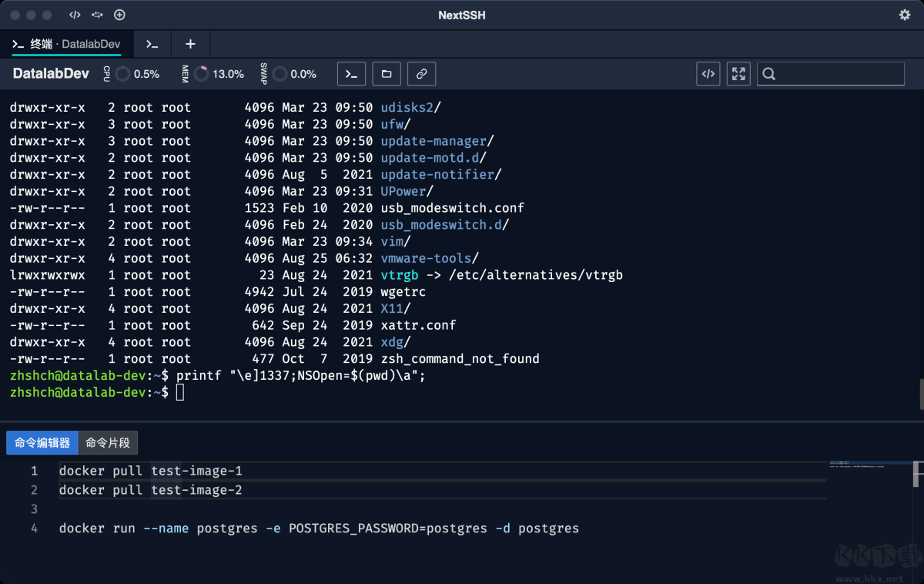The height and width of the screenshot is (584, 924).
Task: Switch to the 命令片段 tab
Action: pyautogui.click(x=108, y=443)
